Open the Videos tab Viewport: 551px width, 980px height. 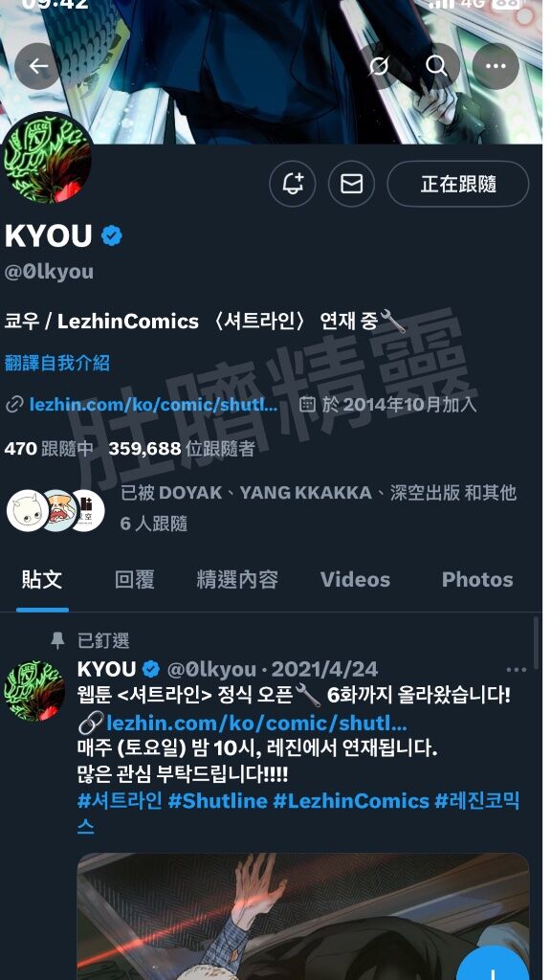click(355, 580)
